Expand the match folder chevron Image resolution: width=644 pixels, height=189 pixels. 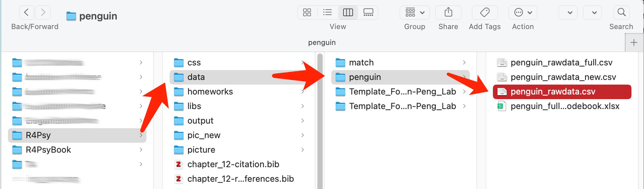[464, 62]
